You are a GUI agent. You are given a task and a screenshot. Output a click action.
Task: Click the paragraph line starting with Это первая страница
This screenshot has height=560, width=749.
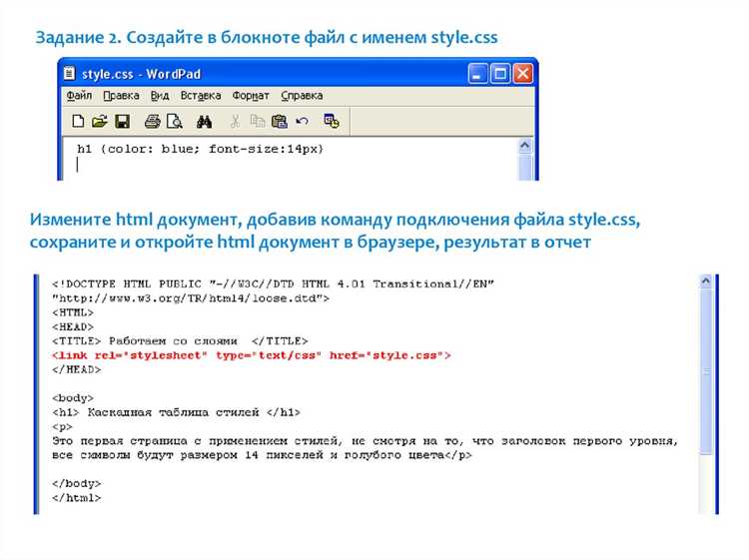pyautogui.click(x=366, y=440)
